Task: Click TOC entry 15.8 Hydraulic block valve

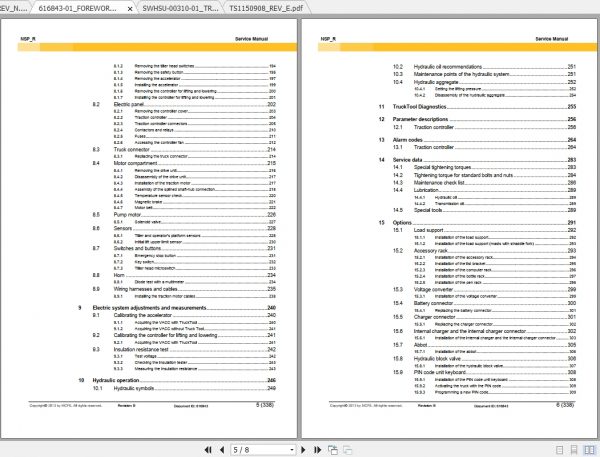Action: click(x=484, y=359)
